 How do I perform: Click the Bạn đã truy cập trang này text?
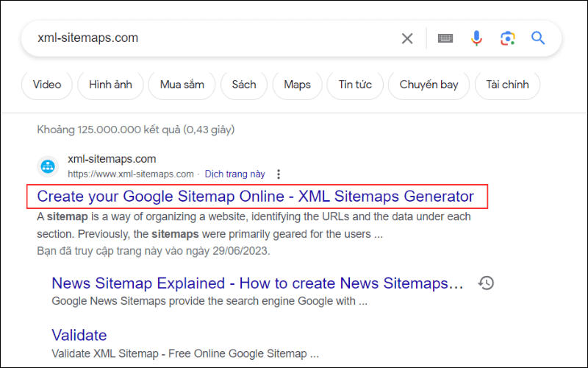[154, 251]
